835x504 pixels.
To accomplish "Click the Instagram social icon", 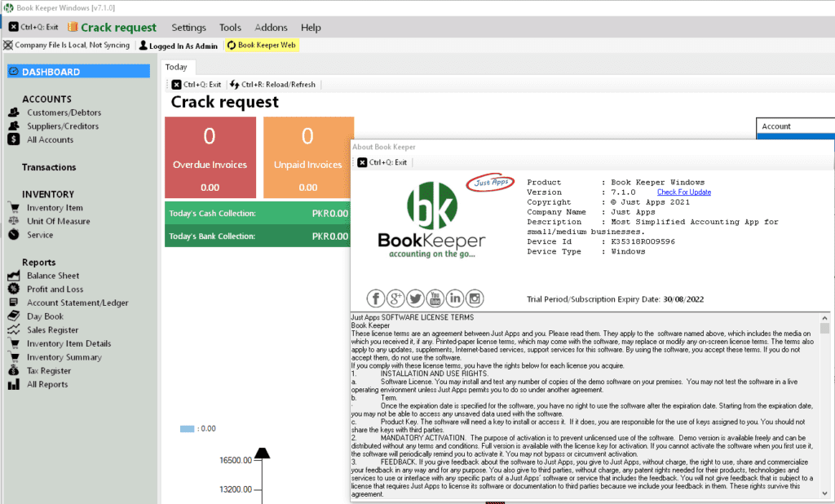I will pos(475,298).
